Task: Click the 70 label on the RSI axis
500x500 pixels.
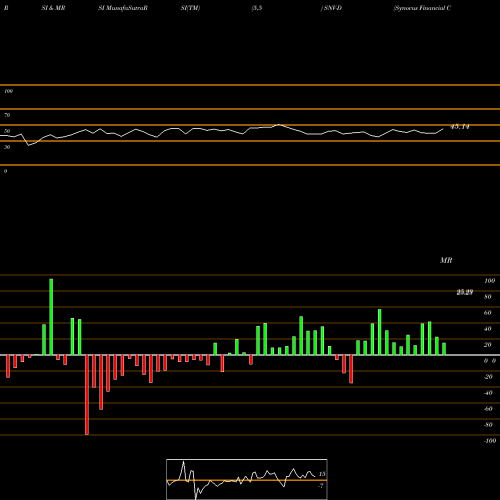Action: tap(7, 115)
